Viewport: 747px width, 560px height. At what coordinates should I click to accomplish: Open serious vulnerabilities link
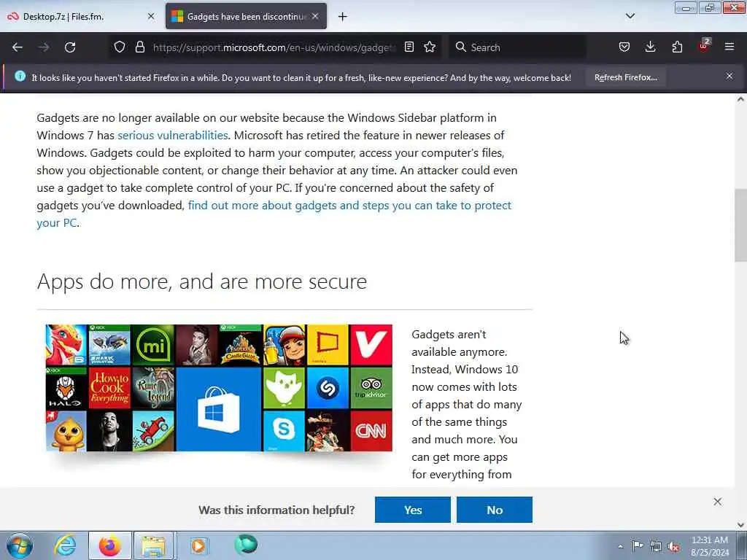(x=173, y=135)
